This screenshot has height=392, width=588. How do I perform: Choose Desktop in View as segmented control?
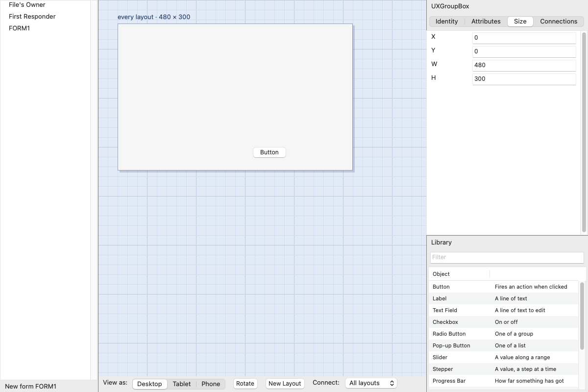(149, 384)
